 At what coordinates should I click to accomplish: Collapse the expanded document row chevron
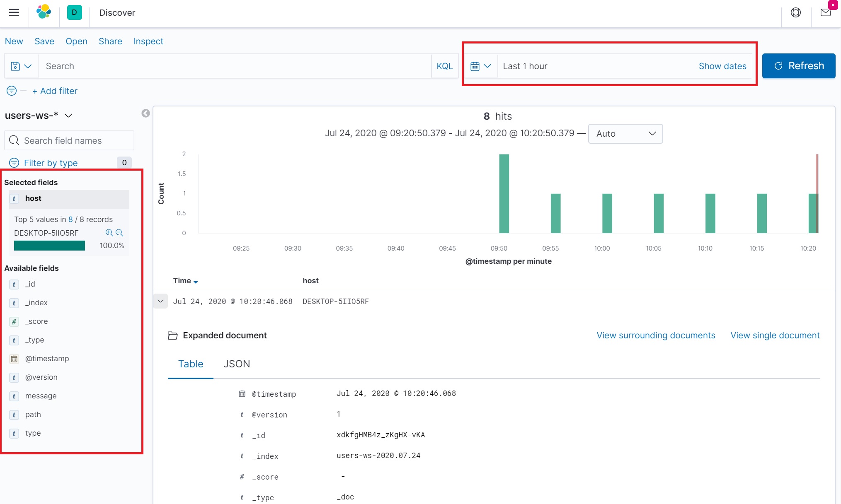[x=160, y=301]
